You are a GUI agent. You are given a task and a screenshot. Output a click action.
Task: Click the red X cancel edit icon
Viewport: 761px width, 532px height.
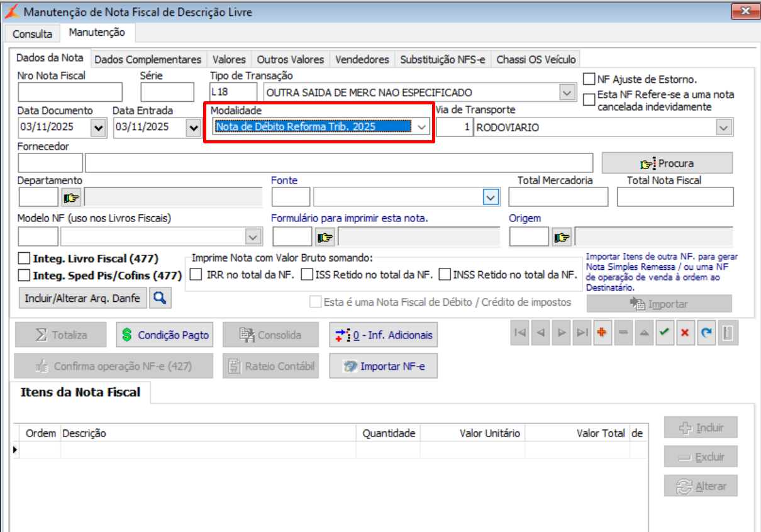685,334
